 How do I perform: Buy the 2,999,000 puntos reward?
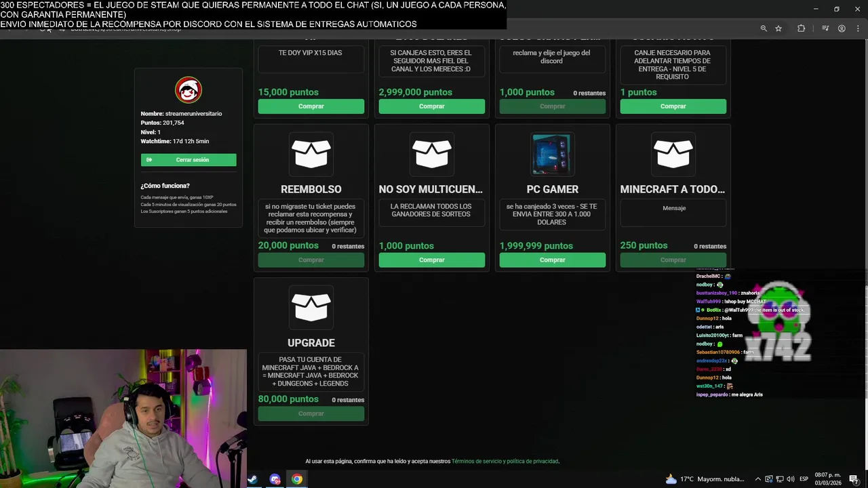(x=432, y=106)
